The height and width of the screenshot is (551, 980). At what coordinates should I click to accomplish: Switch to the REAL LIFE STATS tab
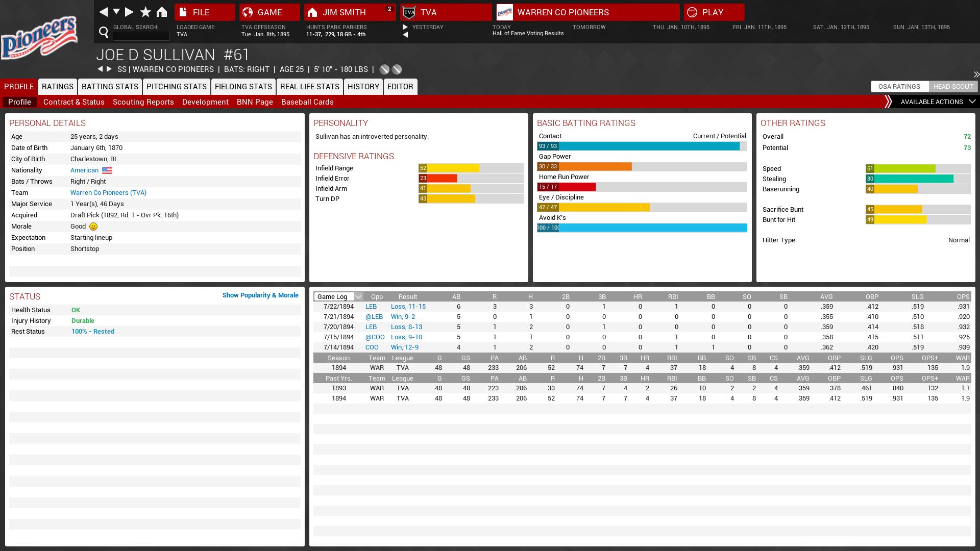310,87
